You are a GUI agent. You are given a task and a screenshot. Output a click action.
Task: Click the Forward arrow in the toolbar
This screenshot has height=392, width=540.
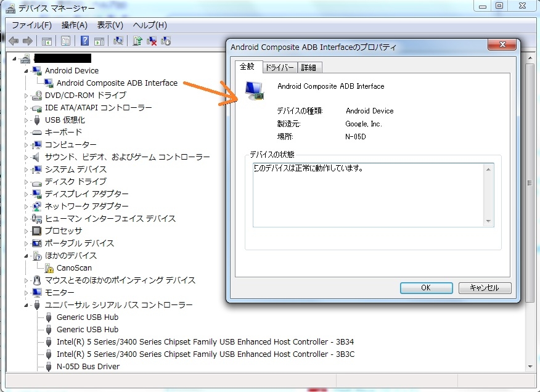point(28,41)
